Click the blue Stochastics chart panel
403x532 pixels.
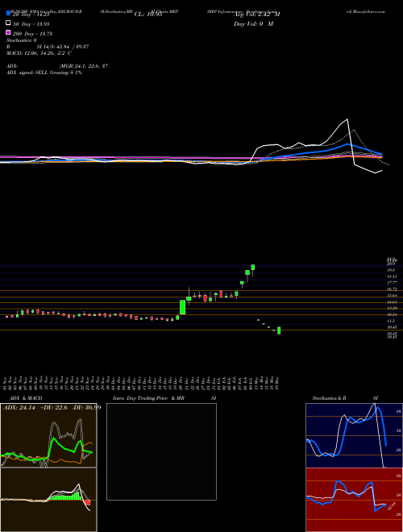(354, 435)
